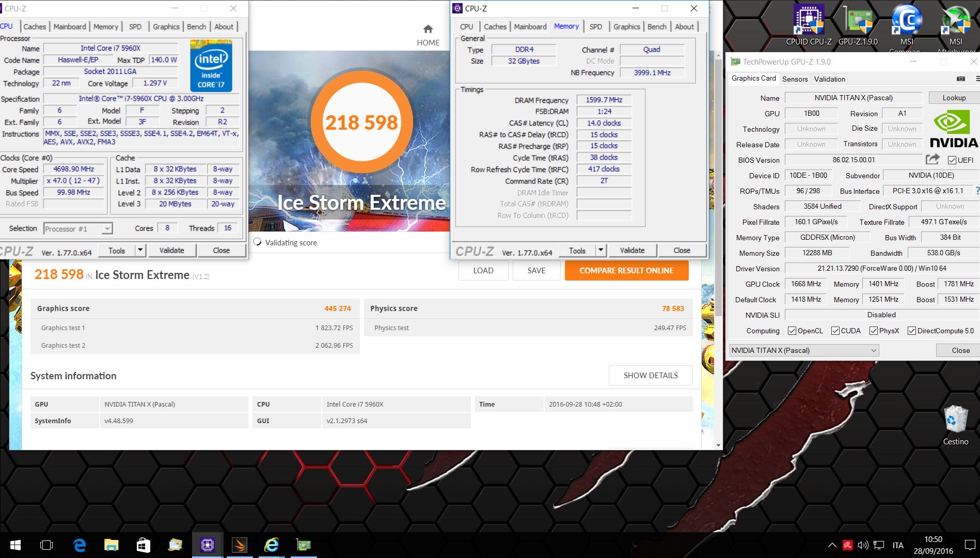The height and width of the screenshot is (558, 980).
Task: Show hidden tray icons chevron
Action: click(x=832, y=545)
